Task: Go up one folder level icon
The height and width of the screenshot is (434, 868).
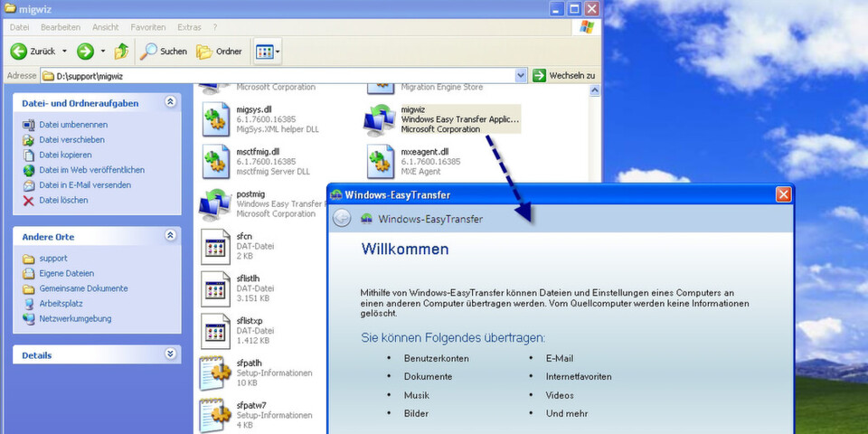Action: 121,52
